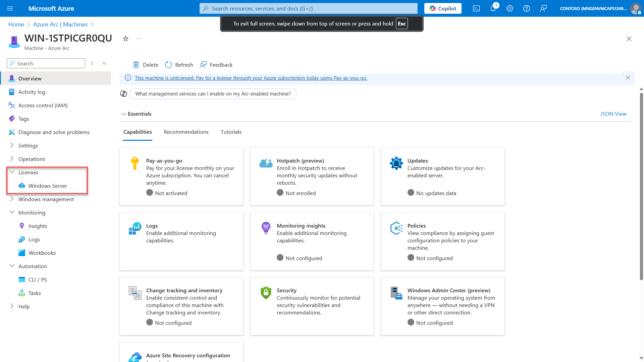Click the page vertical scrollbar

click(x=641, y=186)
